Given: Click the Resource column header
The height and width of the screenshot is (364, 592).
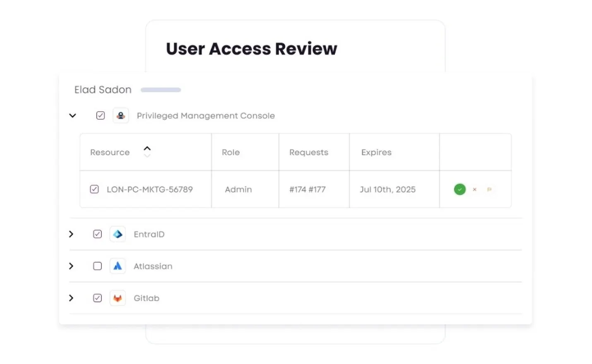Looking at the screenshot, I should tap(110, 152).
